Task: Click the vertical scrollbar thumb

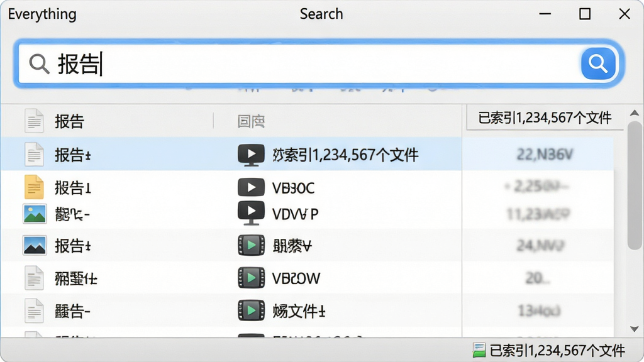Action: pyautogui.click(x=634, y=185)
